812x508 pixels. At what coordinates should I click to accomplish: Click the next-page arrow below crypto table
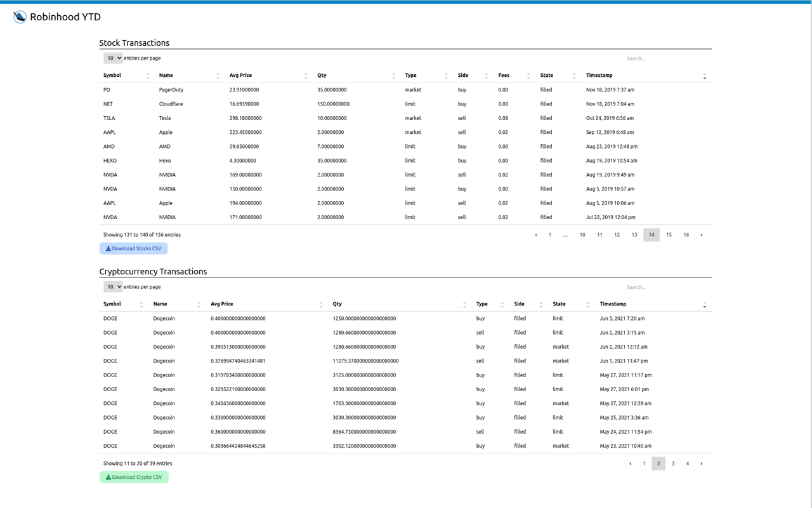click(x=702, y=463)
